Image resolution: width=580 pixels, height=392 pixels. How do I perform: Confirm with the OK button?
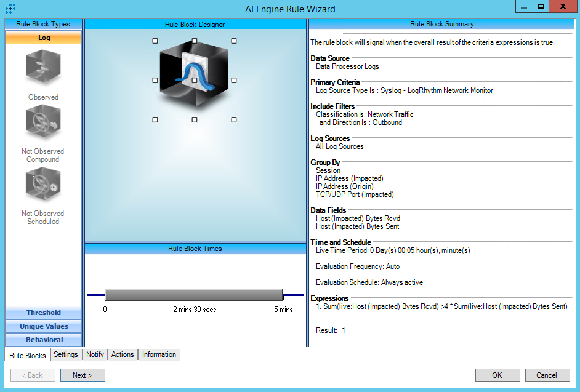(x=497, y=375)
